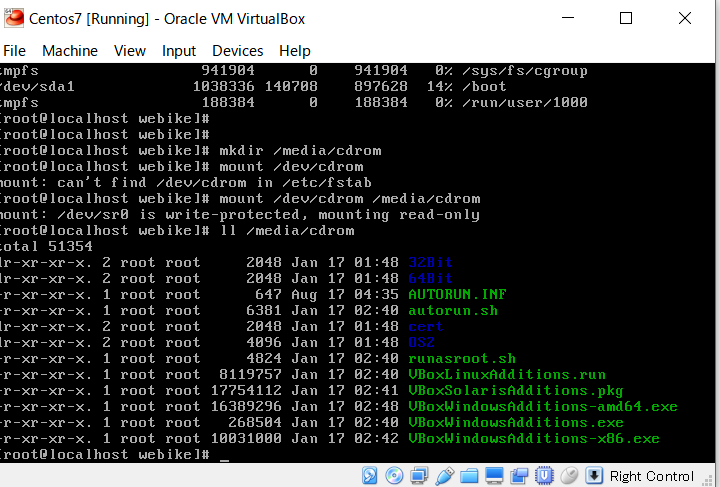Click the VBoxWindowsAdditions-x86.exe file name
The image size is (720, 487).
tap(534, 438)
